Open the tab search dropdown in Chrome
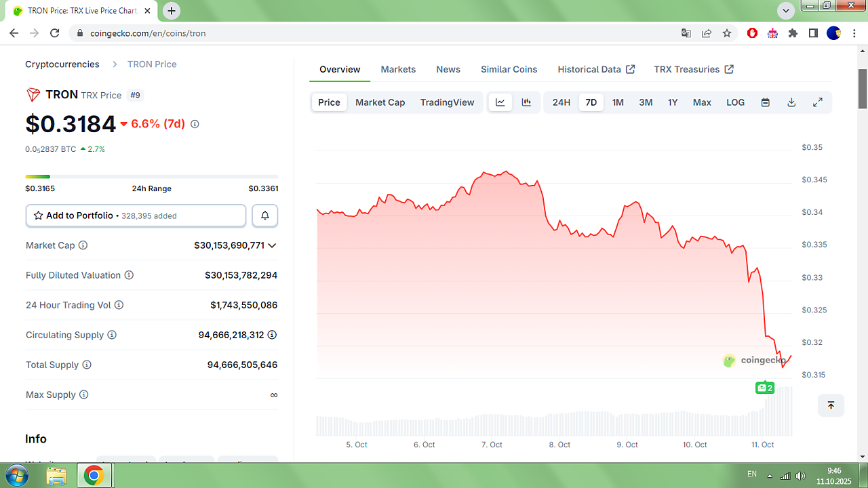This screenshot has height=488, width=868. click(786, 11)
